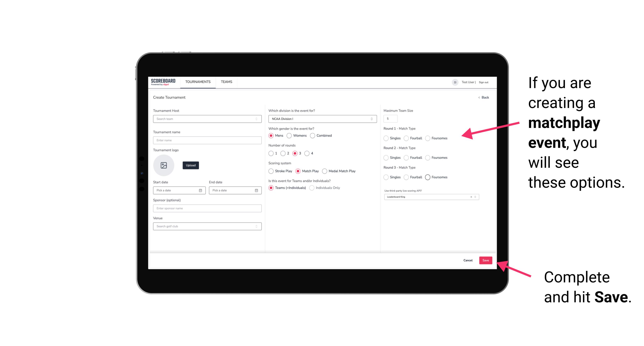Click Cancel to discard changes
This screenshot has width=644, height=346.
(x=468, y=260)
